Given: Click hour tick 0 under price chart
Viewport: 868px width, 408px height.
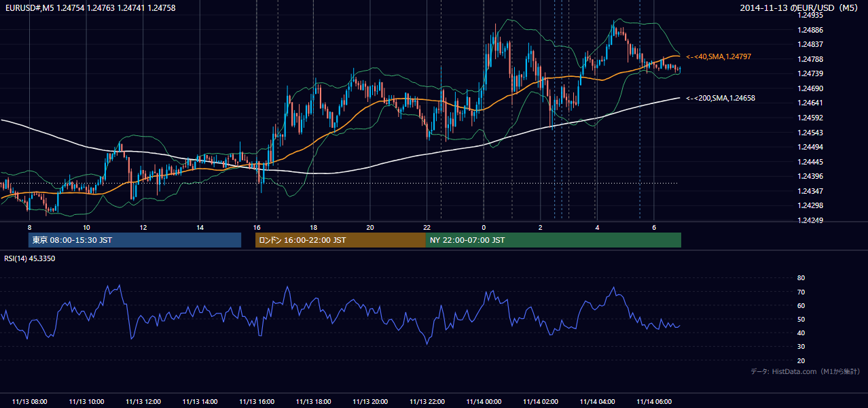Looking at the screenshot, I should (484, 227).
